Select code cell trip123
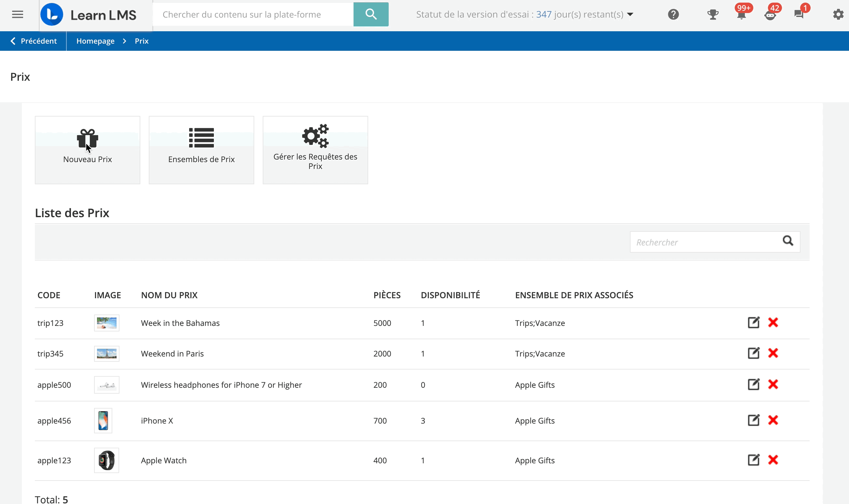 pos(50,323)
